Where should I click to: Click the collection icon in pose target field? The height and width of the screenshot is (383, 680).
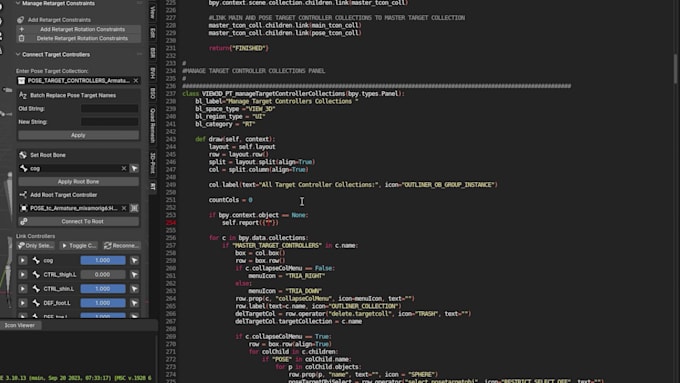coord(21,81)
